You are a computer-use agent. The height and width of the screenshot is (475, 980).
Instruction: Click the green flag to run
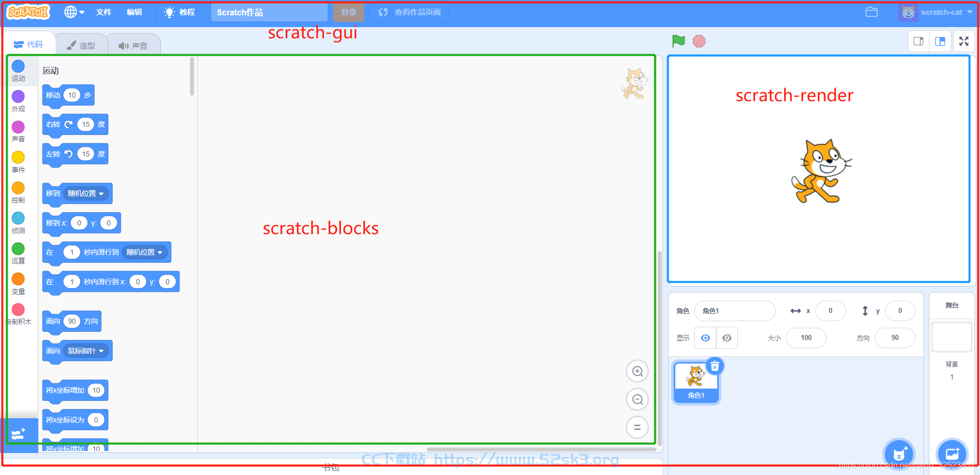[x=678, y=41]
